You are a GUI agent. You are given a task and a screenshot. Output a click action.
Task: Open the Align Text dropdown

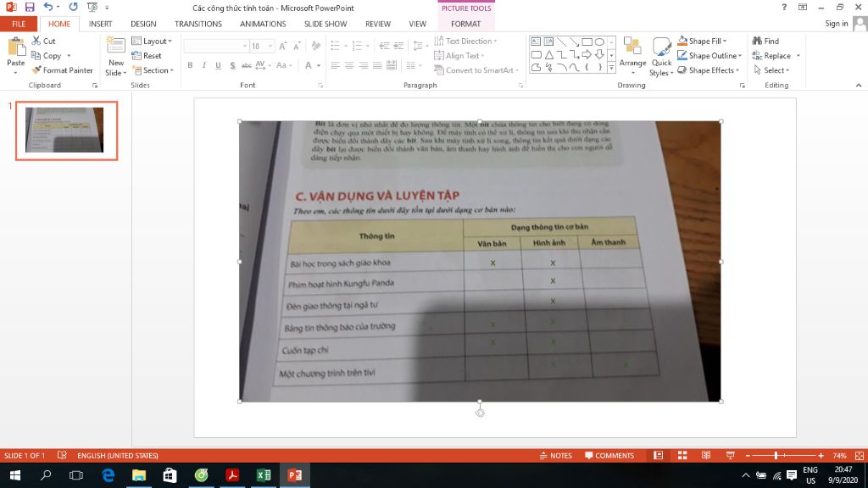459,55
